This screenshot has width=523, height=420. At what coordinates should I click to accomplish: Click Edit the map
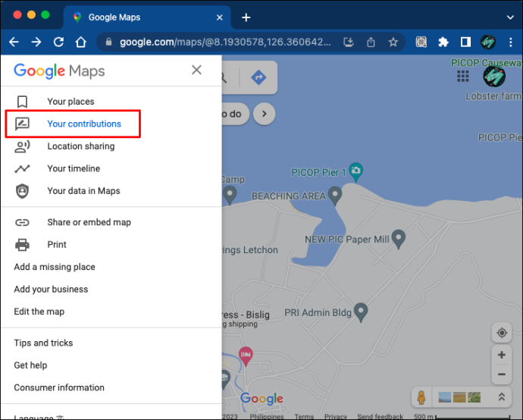point(39,312)
